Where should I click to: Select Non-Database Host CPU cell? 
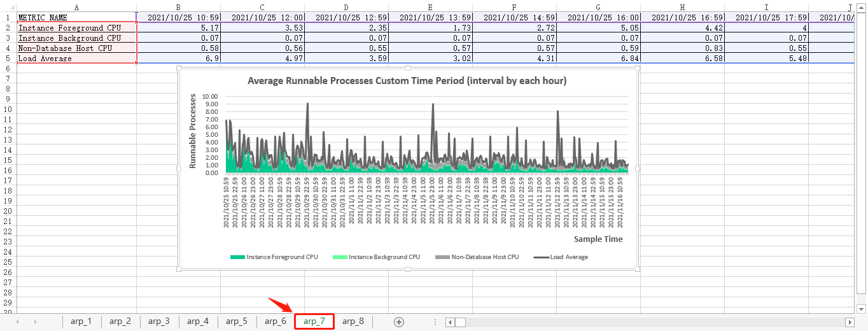coord(76,48)
